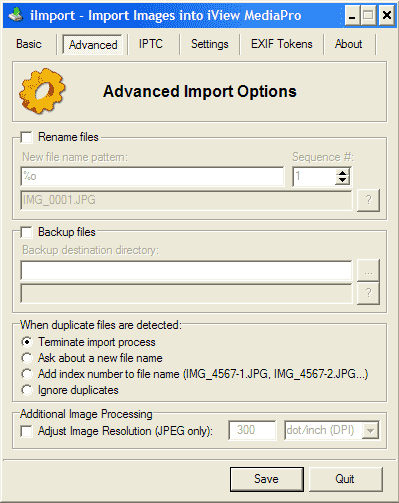Click the Backup destination directory field
This screenshot has width=399, height=503.
click(x=186, y=270)
